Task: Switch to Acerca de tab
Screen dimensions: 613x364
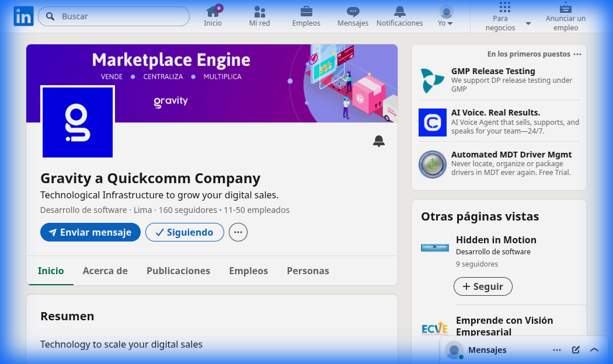Action: pyautogui.click(x=105, y=271)
